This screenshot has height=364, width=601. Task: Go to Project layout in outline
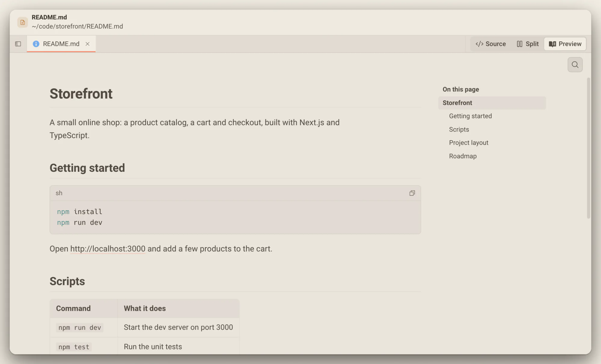(468, 143)
